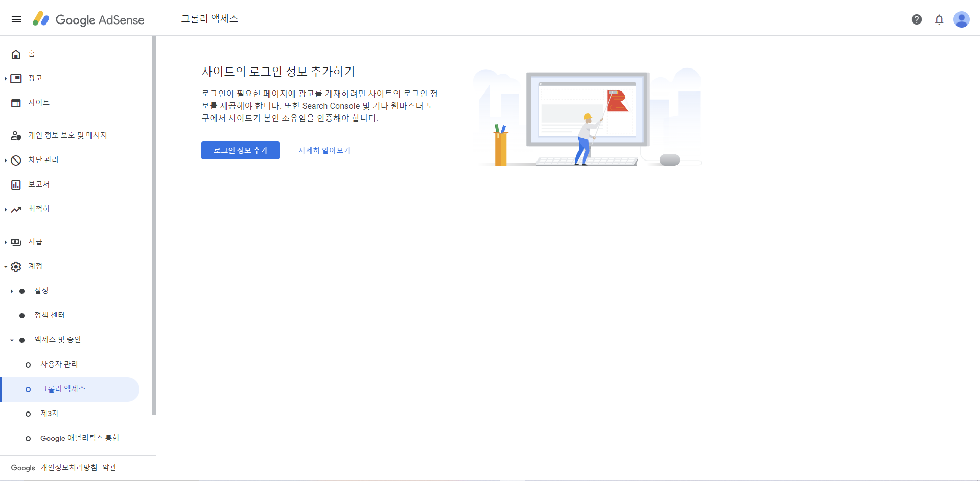Screen dimensions: 980x481
Task: Click the 사이트의 로그인 정보 추가하기 heading
Action: 278,72
